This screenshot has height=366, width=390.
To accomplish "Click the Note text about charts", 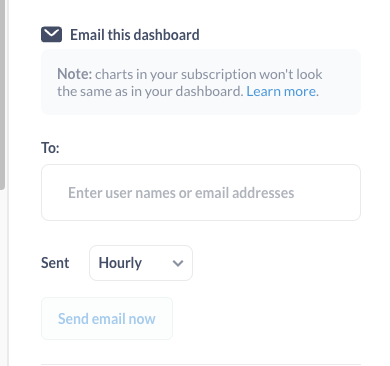I will click(189, 82).
